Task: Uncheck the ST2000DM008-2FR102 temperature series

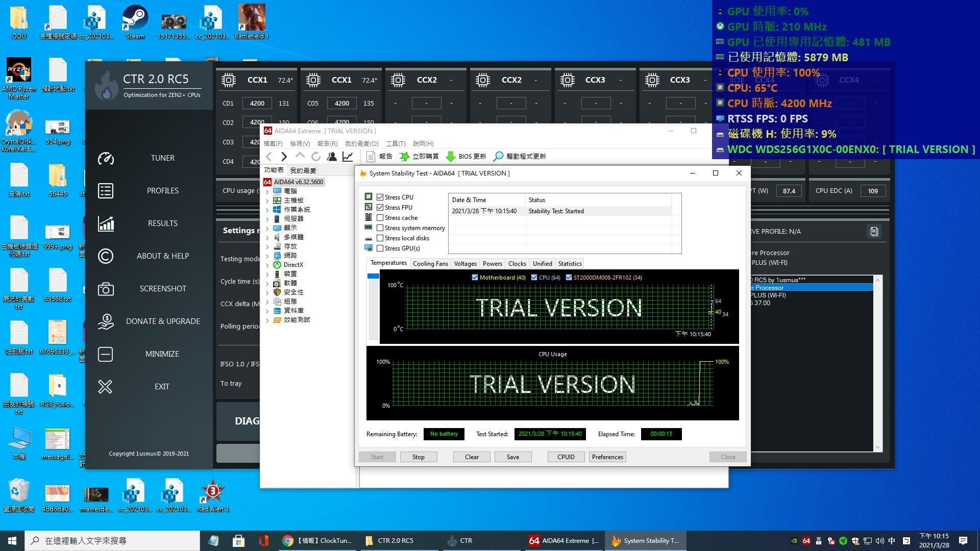Action: (569, 277)
